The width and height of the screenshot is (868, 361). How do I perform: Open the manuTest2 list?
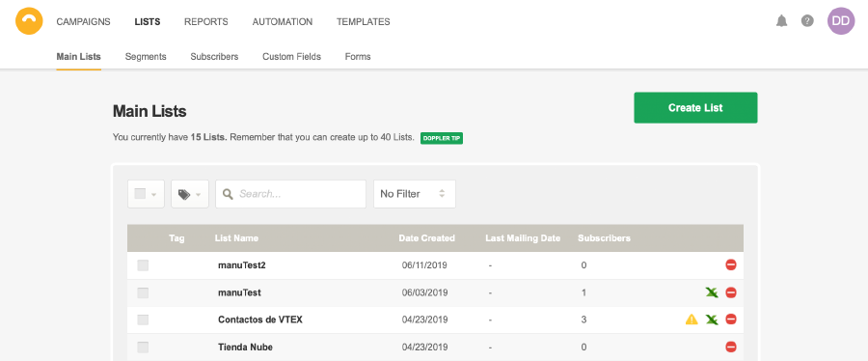(x=242, y=265)
